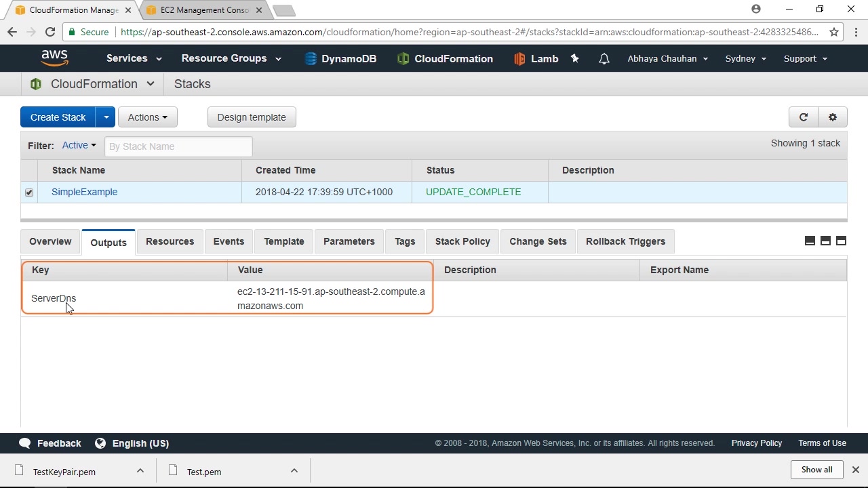The image size is (868, 488).
Task: Open the Actions dropdown
Action: [148, 117]
